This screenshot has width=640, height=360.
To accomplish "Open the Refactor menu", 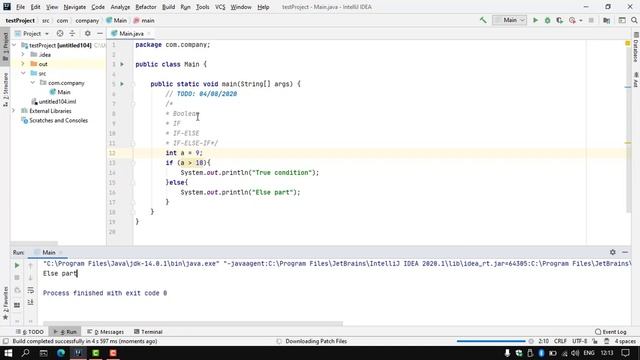I will point(146,7).
